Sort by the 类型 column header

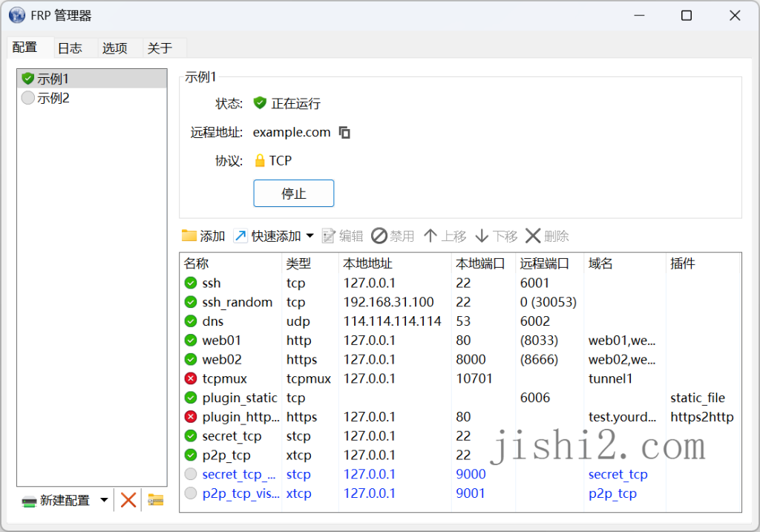coord(310,263)
